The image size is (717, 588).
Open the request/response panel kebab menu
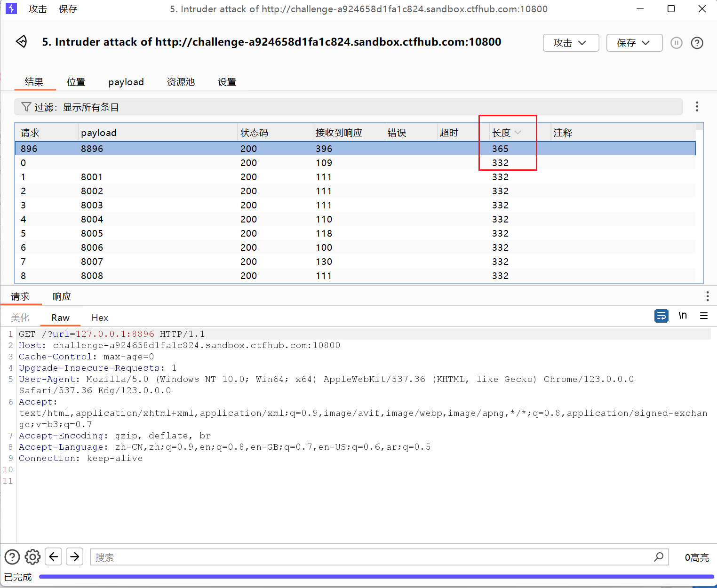[x=707, y=296]
